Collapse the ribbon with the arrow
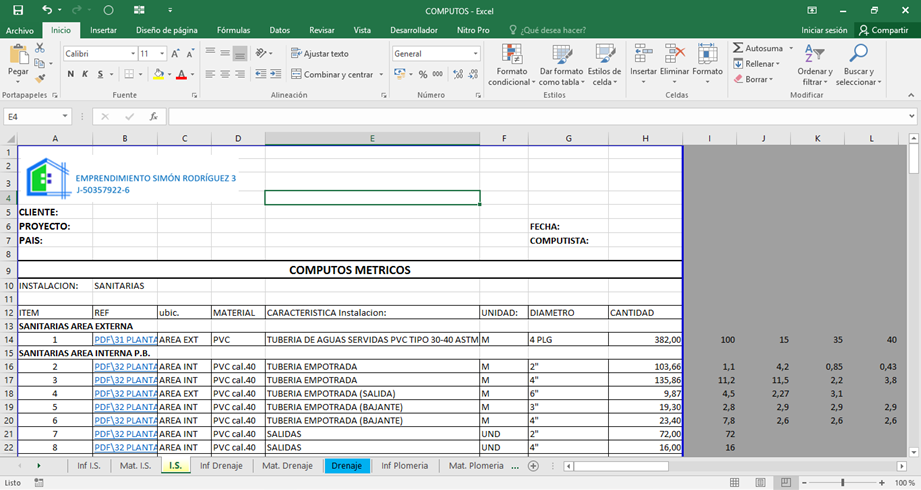This screenshot has height=490, width=921. [910, 95]
